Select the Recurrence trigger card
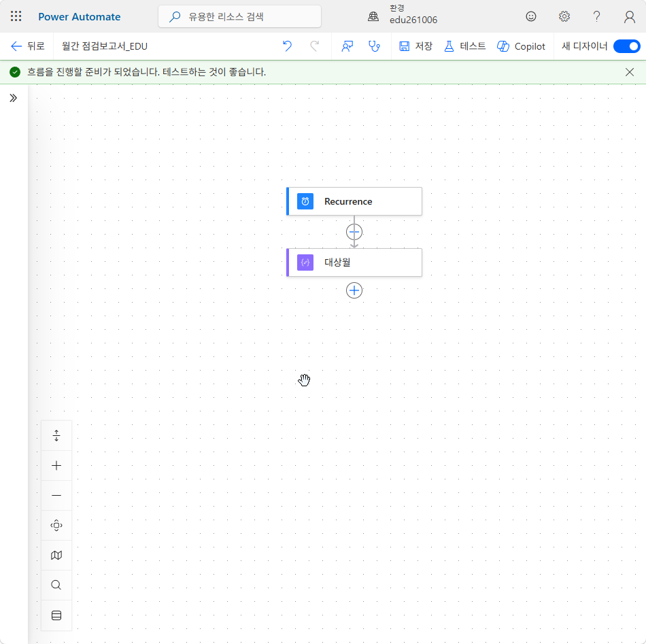 [354, 201]
